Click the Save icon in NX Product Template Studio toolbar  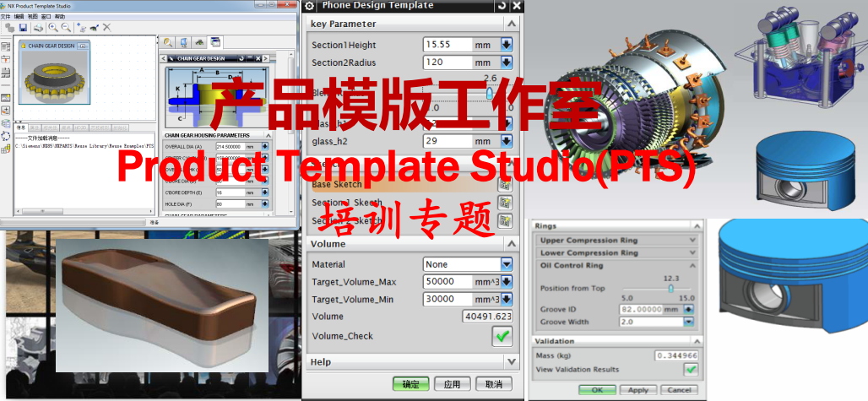pyautogui.click(x=24, y=27)
